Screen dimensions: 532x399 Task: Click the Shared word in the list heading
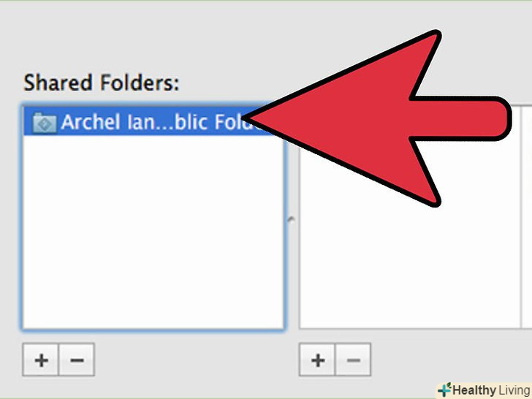58,83
